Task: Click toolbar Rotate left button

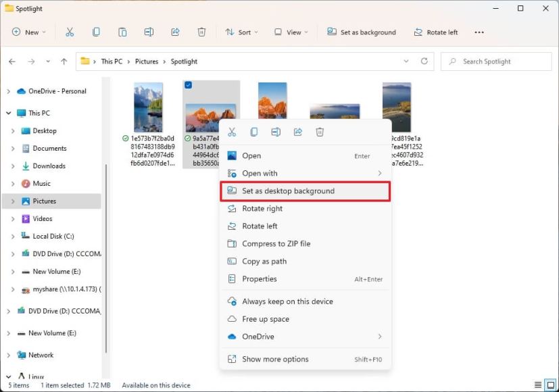Action: pyautogui.click(x=436, y=32)
